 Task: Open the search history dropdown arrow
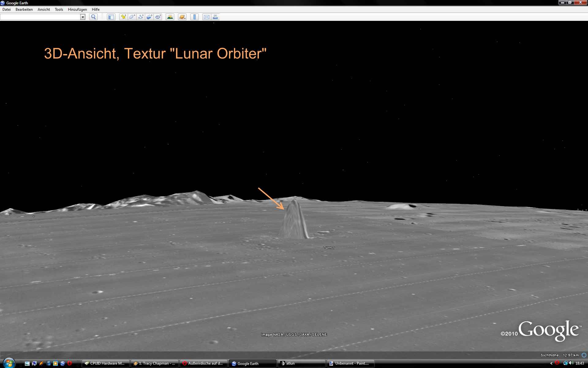[83, 17]
